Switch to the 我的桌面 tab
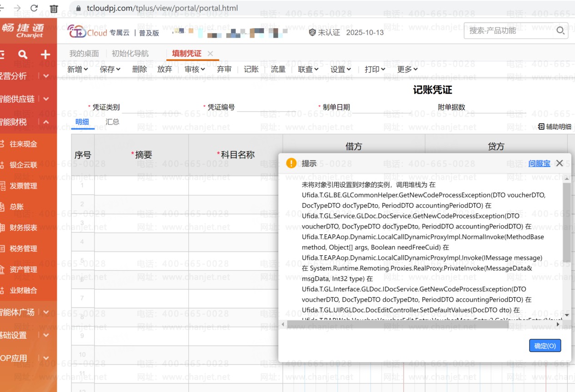Viewport: 575px width, 392px height. click(84, 54)
